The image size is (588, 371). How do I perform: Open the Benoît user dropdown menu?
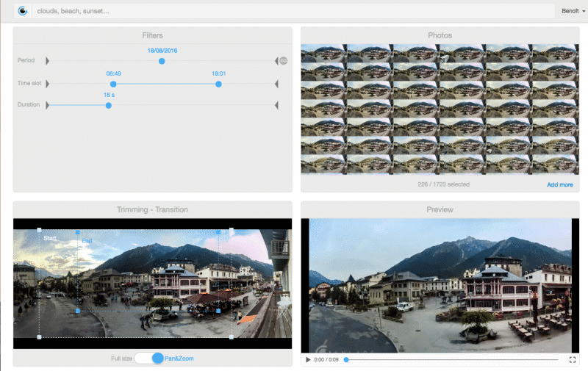pos(573,11)
